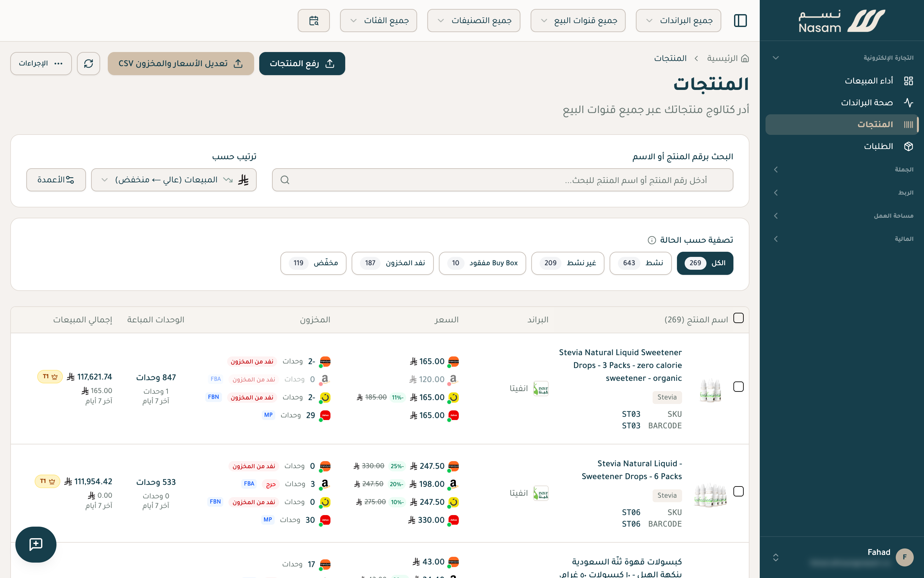Click Trendyol icon beside price 43.00

coord(453,562)
